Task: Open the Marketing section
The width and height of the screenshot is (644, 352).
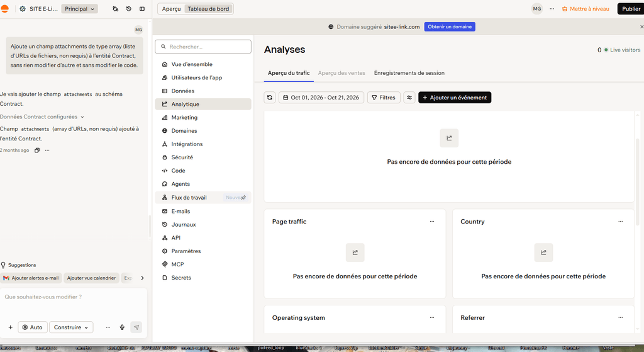Action: coord(203,117)
